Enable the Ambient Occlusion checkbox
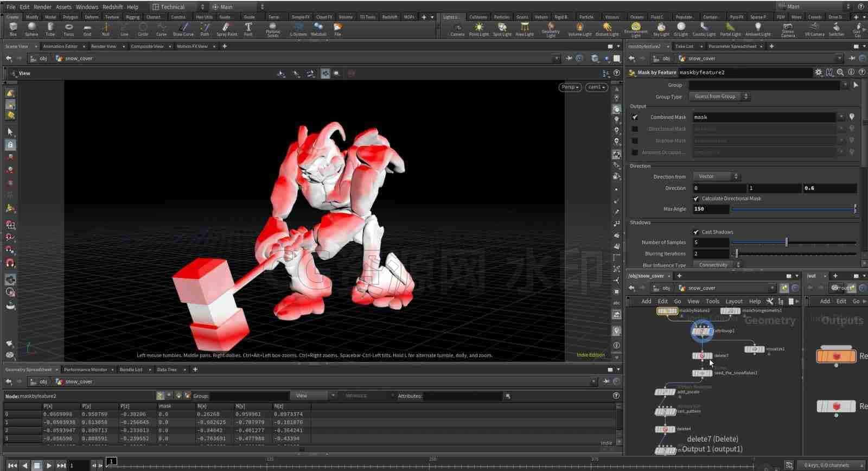The height and width of the screenshot is (471, 868). click(635, 152)
